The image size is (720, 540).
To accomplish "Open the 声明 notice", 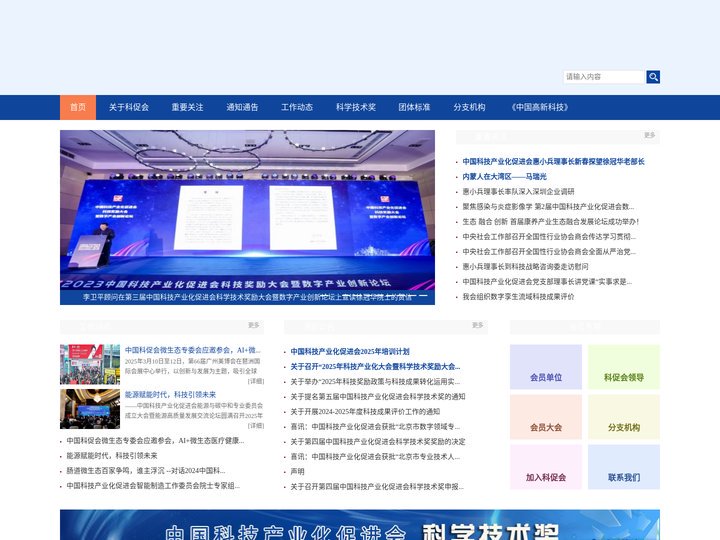I will coord(298,472).
